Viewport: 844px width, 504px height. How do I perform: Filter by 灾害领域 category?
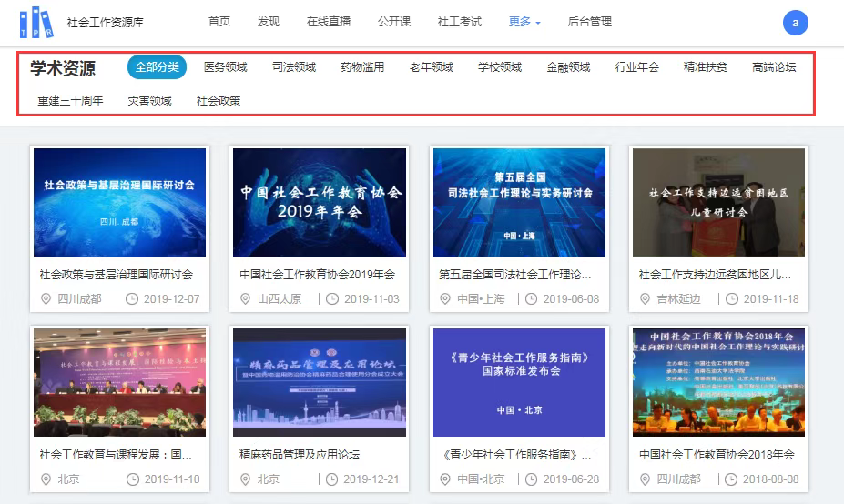click(149, 101)
